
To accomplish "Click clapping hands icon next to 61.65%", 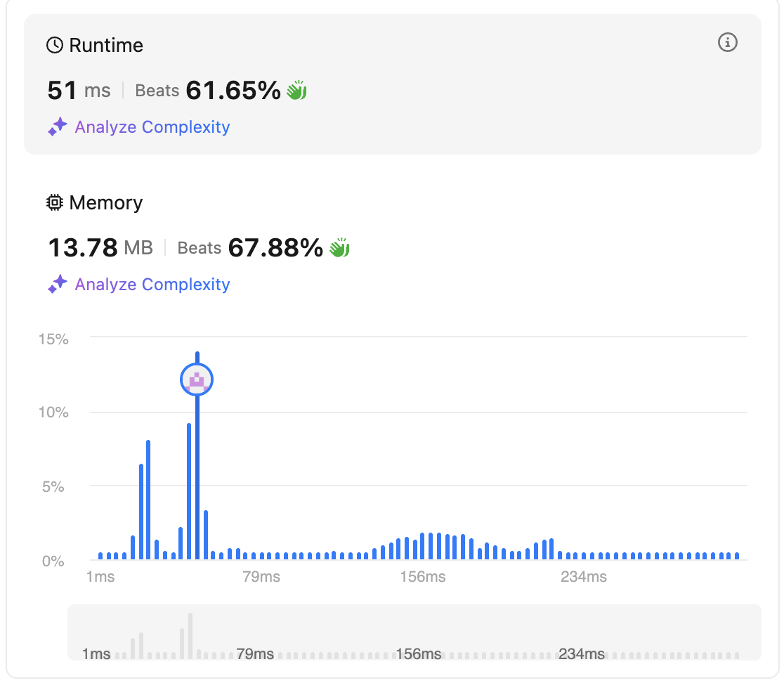I will [x=296, y=91].
